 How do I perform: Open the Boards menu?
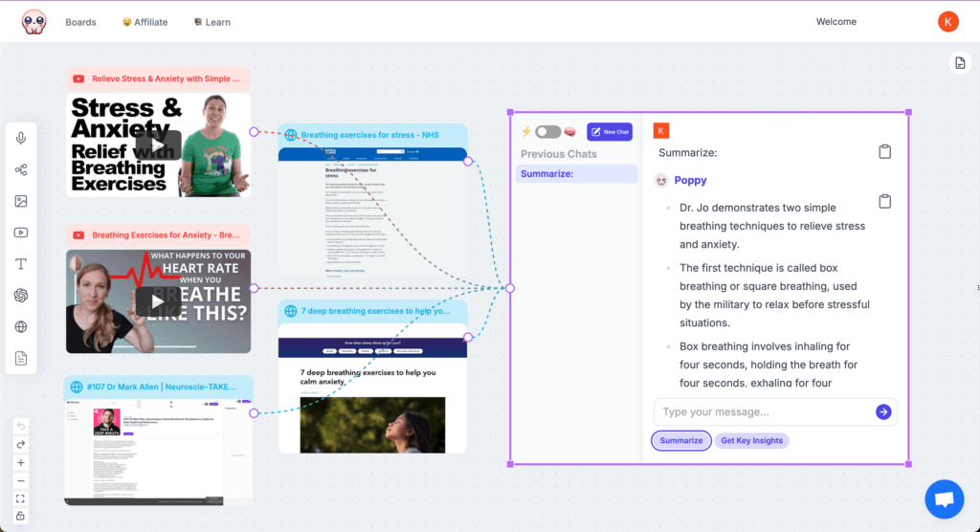click(80, 22)
